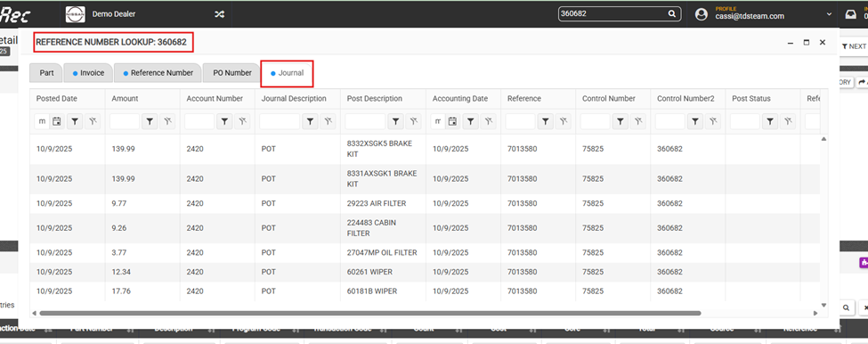Open filter options for Control Number2

coord(696,121)
